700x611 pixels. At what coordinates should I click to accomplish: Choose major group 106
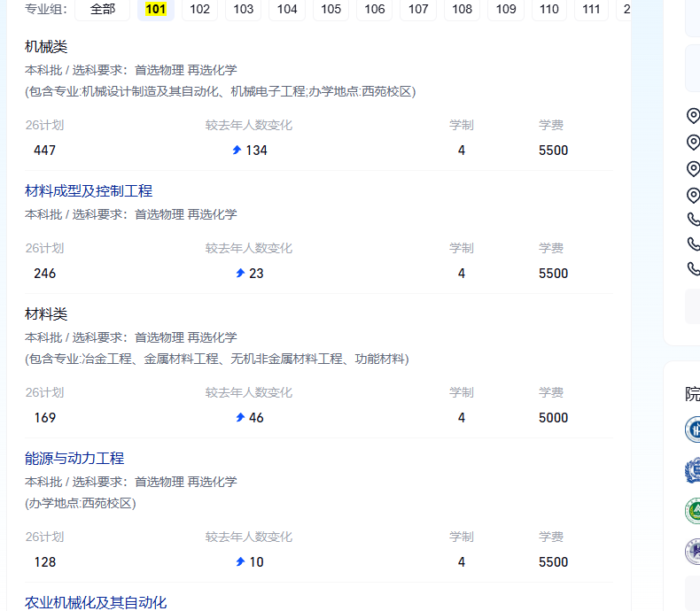pos(375,9)
